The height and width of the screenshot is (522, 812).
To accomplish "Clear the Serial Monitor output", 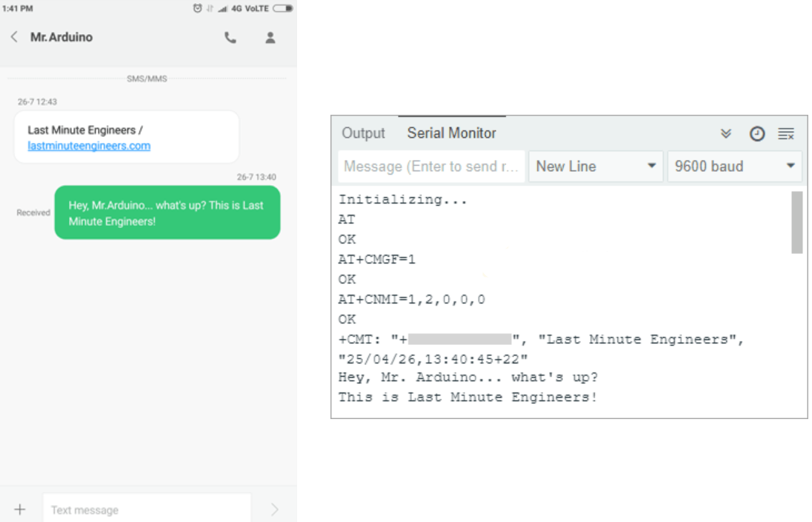I will [x=786, y=134].
